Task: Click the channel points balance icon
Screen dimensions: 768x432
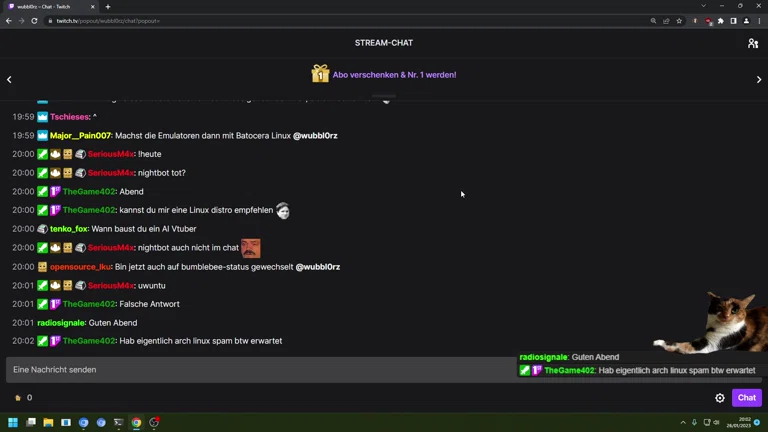Action: pos(18,398)
